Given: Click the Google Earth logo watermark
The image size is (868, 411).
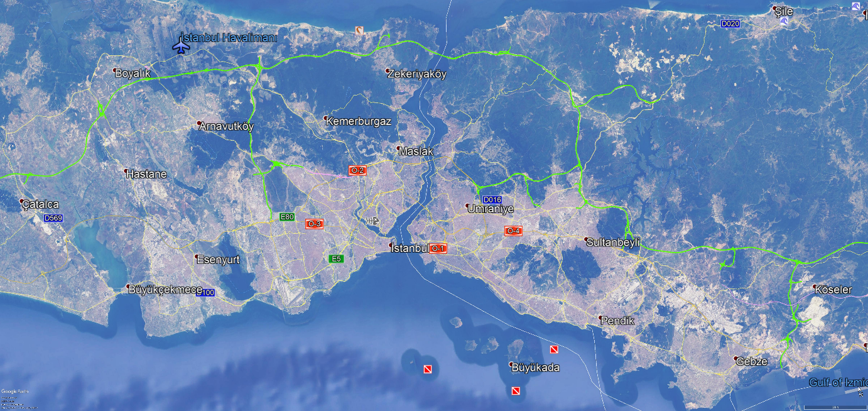Looking at the screenshot, I should (x=14, y=392).
